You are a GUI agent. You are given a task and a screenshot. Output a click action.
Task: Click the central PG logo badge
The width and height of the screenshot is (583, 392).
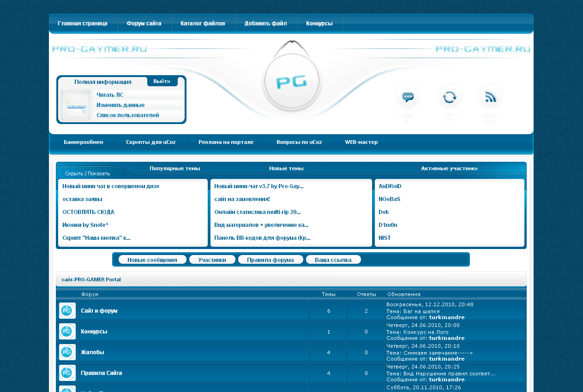coord(292,82)
